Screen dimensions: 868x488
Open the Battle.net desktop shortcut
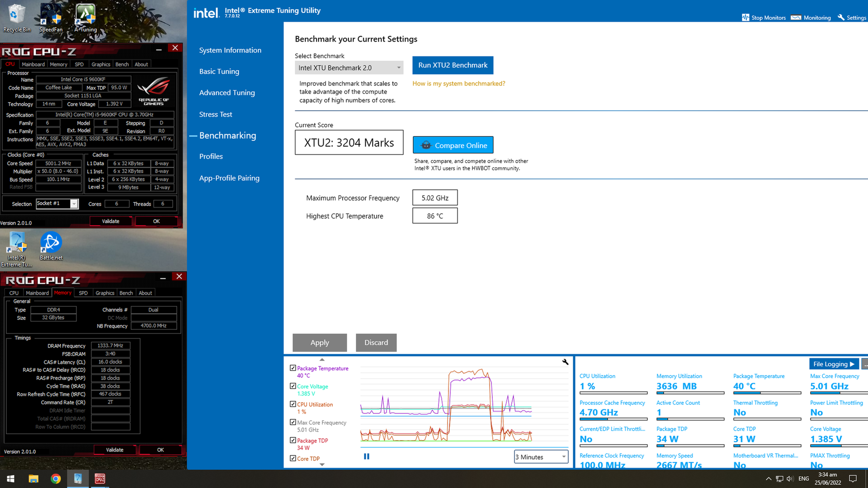(51, 246)
